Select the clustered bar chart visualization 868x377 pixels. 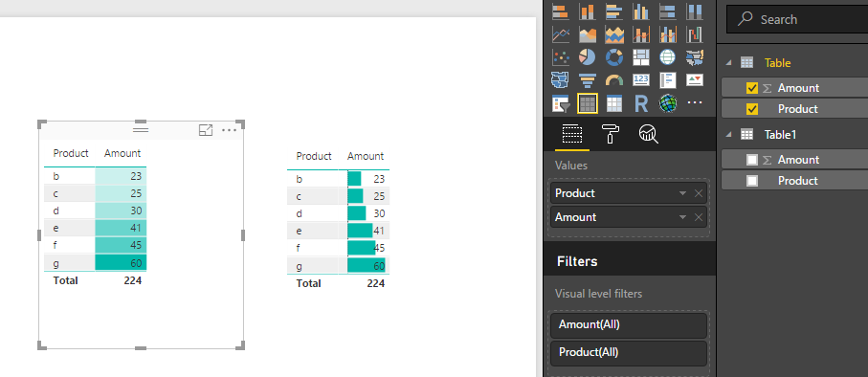[613, 11]
